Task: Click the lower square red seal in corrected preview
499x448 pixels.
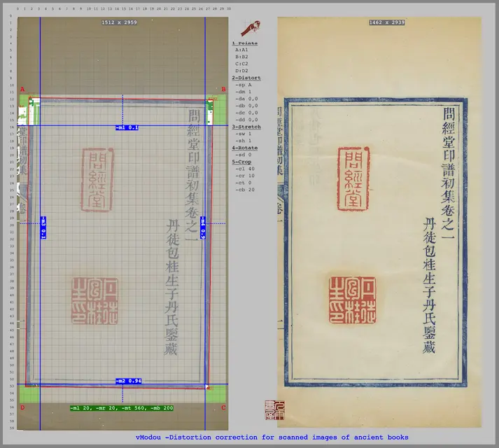Action: [x=352, y=300]
